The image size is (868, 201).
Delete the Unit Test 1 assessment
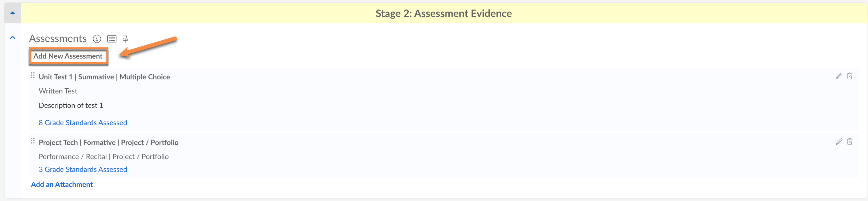pyautogui.click(x=849, y=76)
